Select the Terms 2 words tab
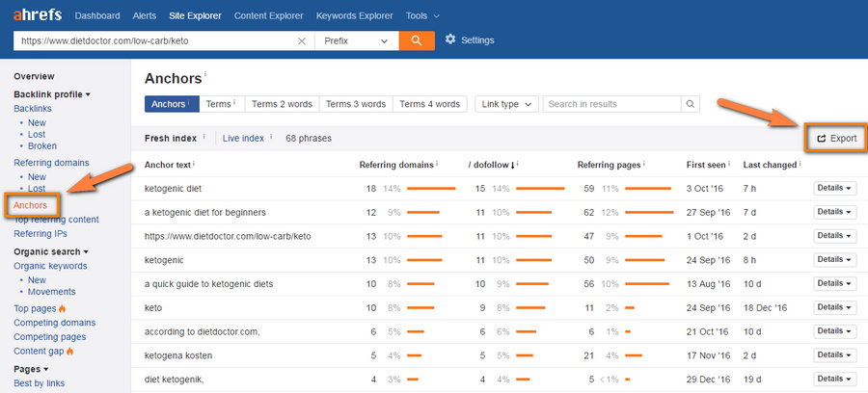Viewport: 868px width, 393px height. click(x=282, y=104)
